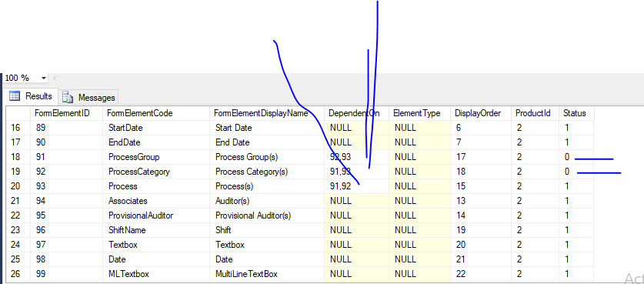Click the 'Process Category(s)' cell

pos(268,172)
